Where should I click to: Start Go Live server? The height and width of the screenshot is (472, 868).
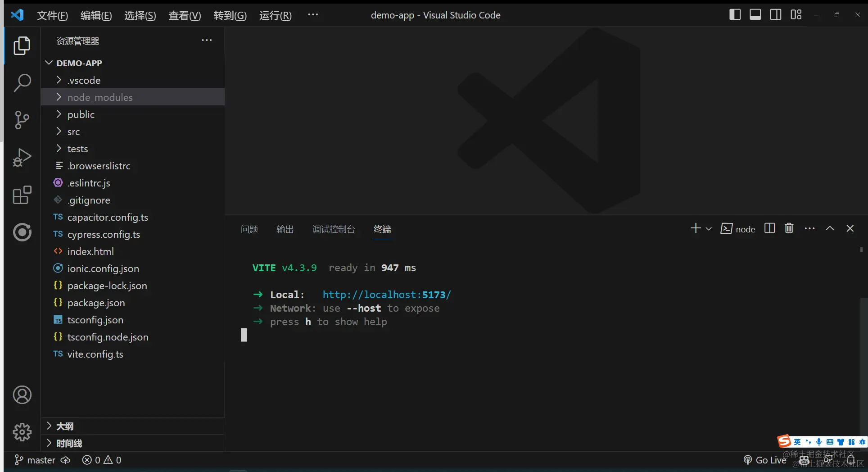pos(764,460)
